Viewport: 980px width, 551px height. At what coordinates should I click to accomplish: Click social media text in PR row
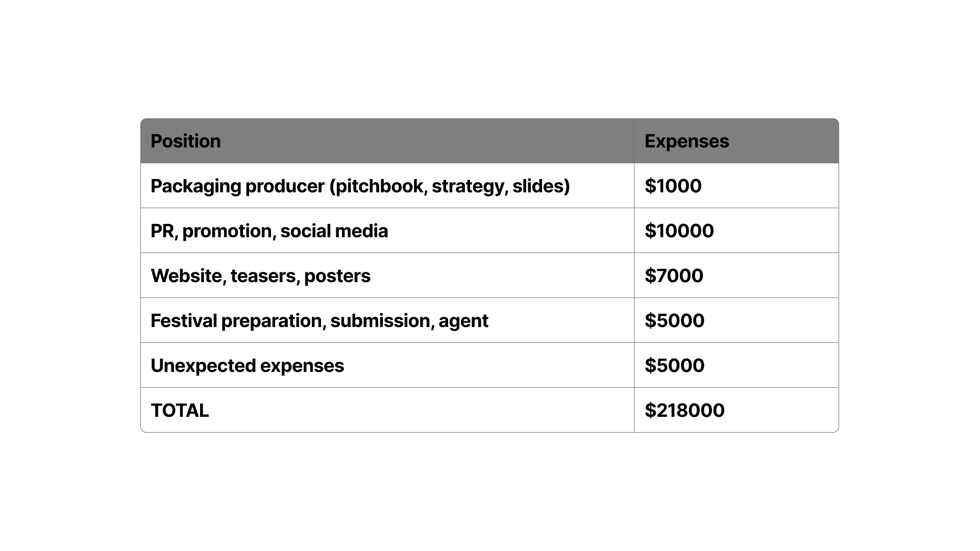coord(334,231)
